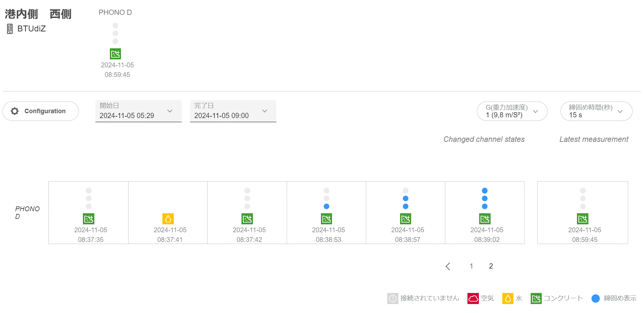Click the BTUdiZ device icon

[10, 29]
